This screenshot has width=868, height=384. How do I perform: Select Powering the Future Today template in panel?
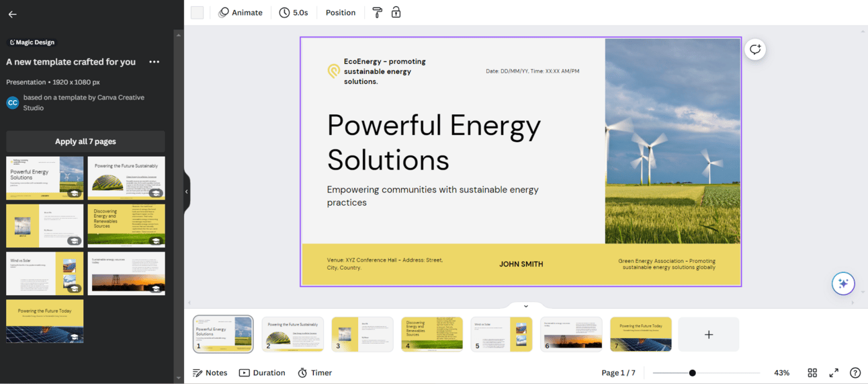pos(45,321)
